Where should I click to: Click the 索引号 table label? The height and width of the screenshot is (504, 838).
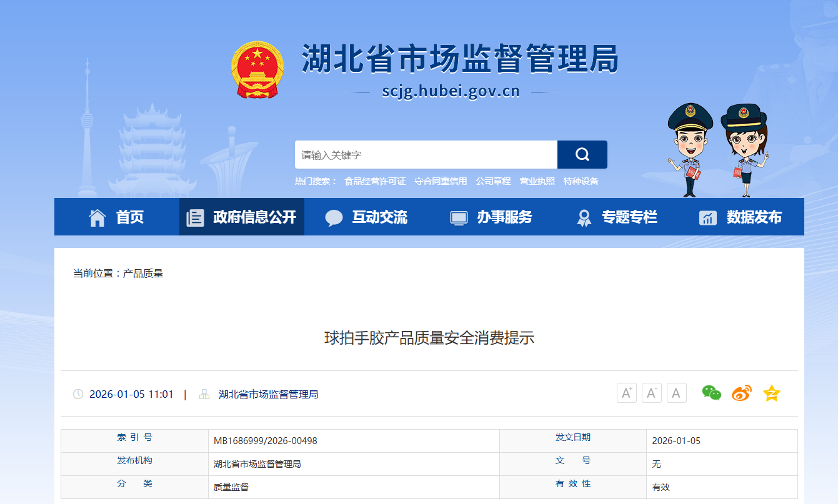tap(134, 437)
